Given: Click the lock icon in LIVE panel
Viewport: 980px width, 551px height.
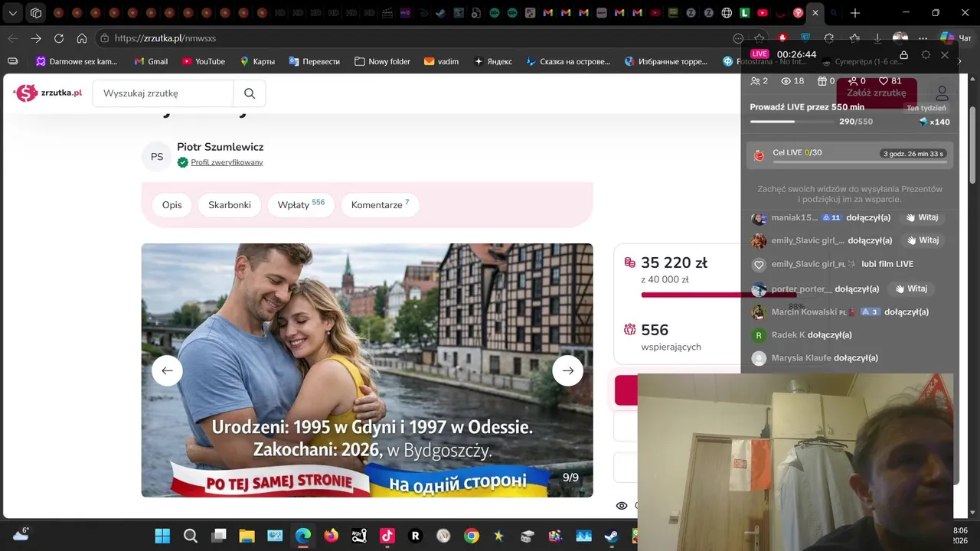Looking at the screenshot, I should coord(903,55).
